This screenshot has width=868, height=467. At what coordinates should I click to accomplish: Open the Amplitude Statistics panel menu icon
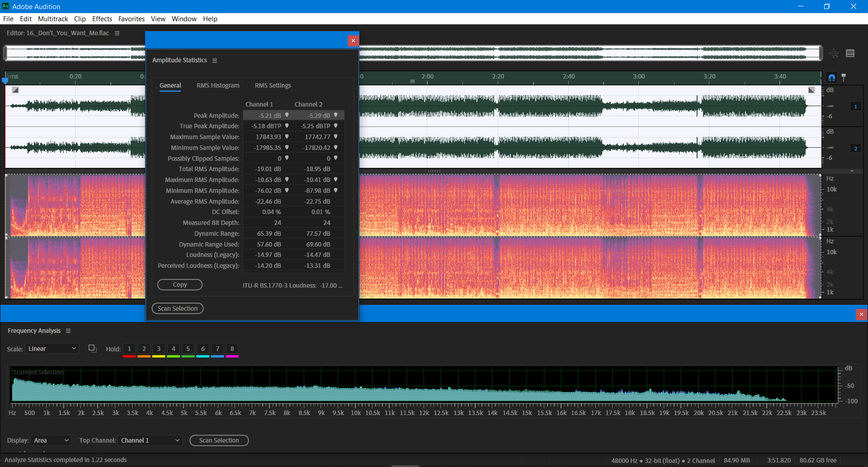(x=215, y=60)
